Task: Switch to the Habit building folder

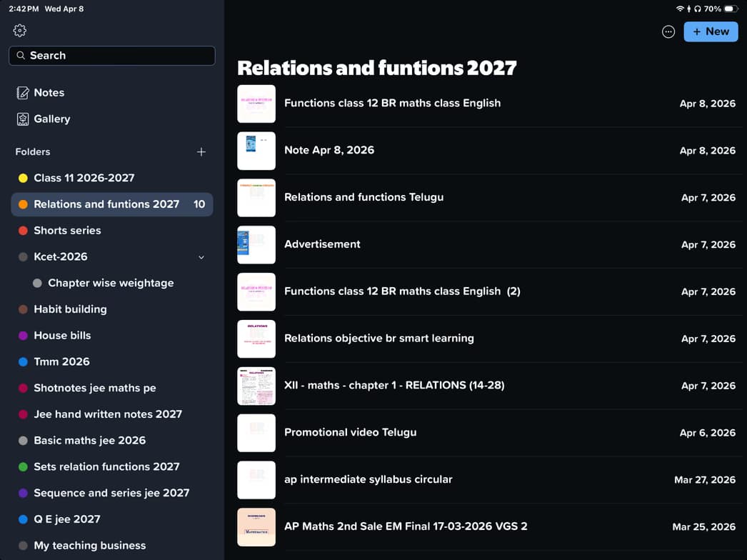Action: pyautogui.click(x=70, y=309)
